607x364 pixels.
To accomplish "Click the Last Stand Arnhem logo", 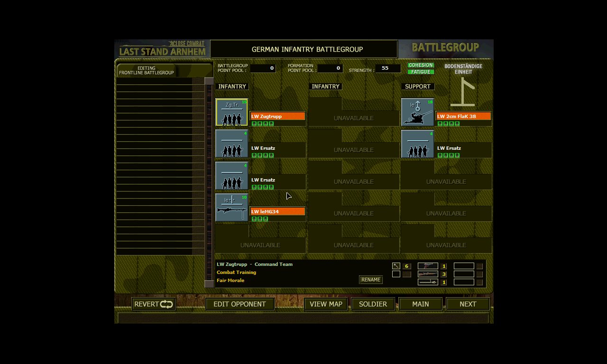I will click(x=162, y=49).
